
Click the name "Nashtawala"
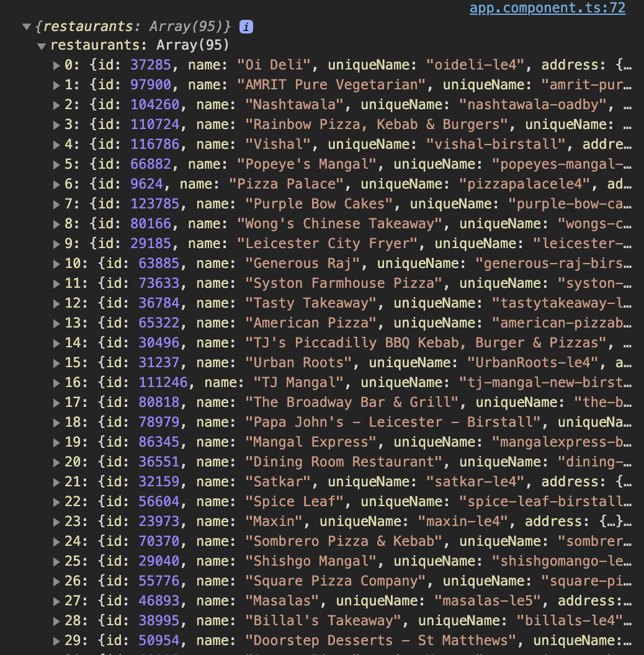[295, 104]
